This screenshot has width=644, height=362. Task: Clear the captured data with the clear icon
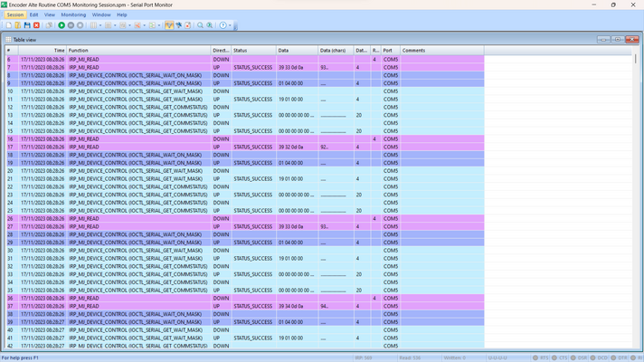pos(188,25)
